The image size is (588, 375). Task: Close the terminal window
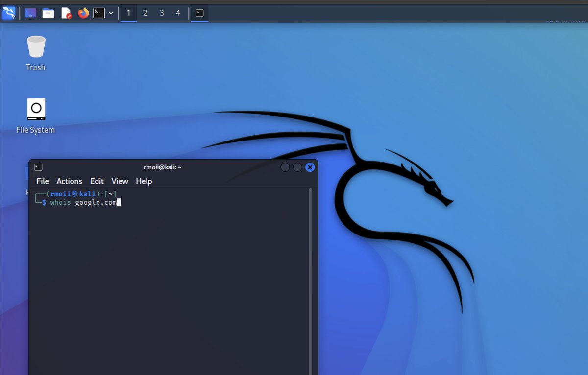point(310,167)
